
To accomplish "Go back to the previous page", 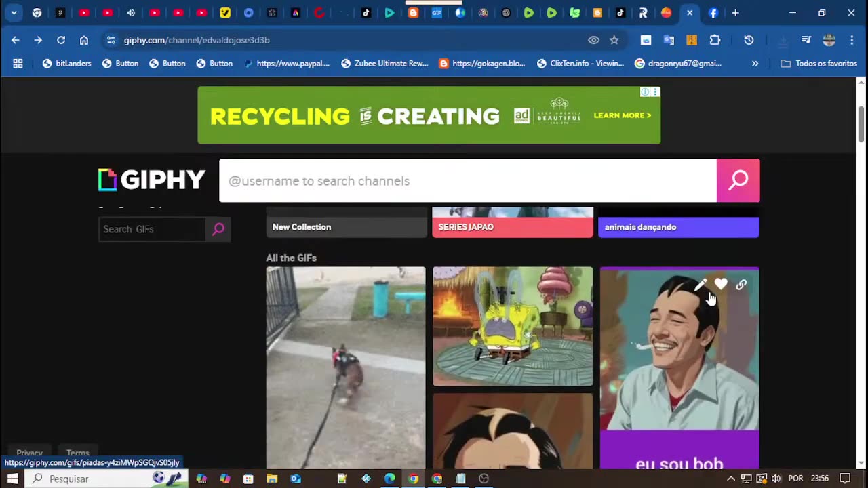I will point(15,40).
